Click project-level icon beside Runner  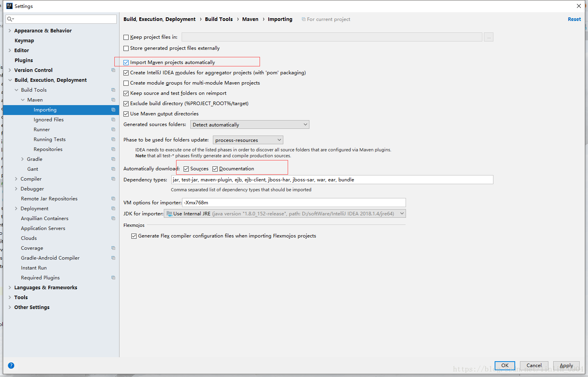[113, 130]
